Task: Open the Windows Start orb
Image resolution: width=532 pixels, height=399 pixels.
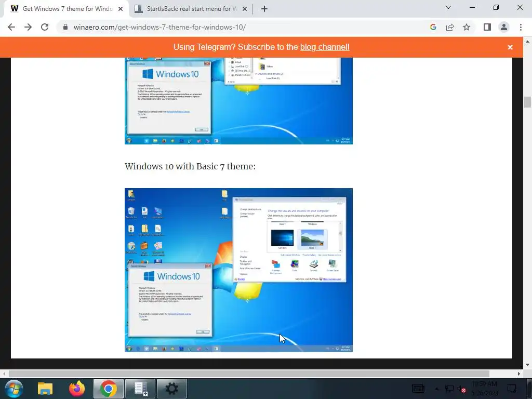Action: tap(14, 389)
